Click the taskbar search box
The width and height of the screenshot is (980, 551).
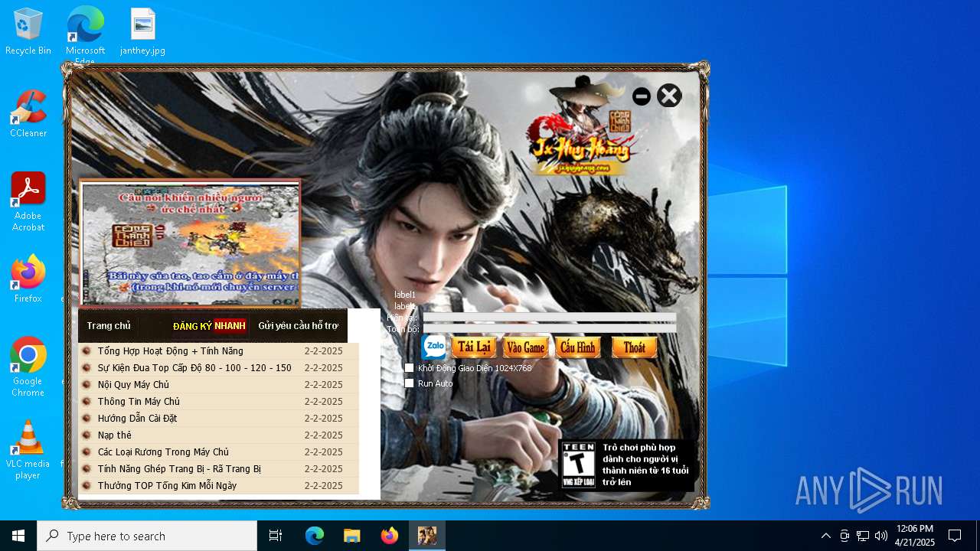click(x=147, y=536)
